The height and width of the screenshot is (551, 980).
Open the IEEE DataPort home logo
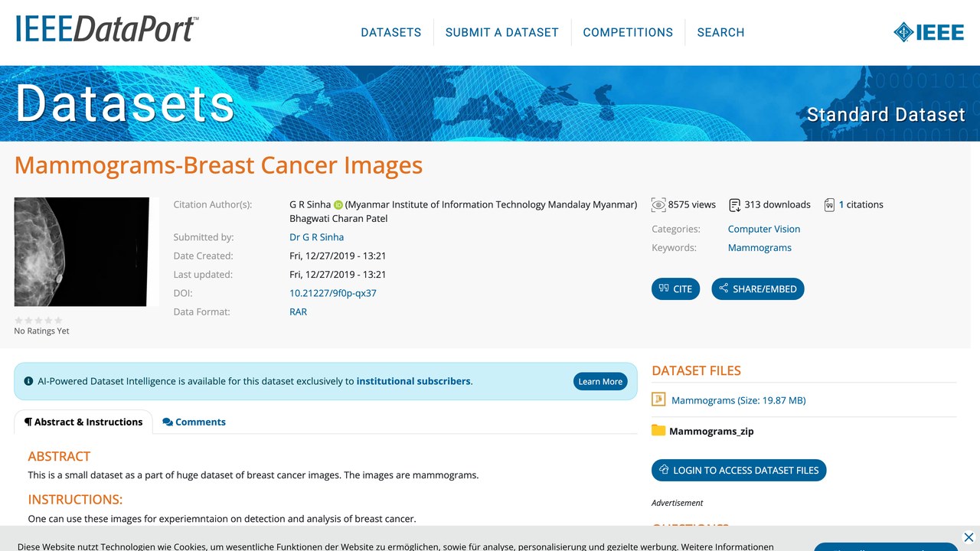click(x=106, y=28)
